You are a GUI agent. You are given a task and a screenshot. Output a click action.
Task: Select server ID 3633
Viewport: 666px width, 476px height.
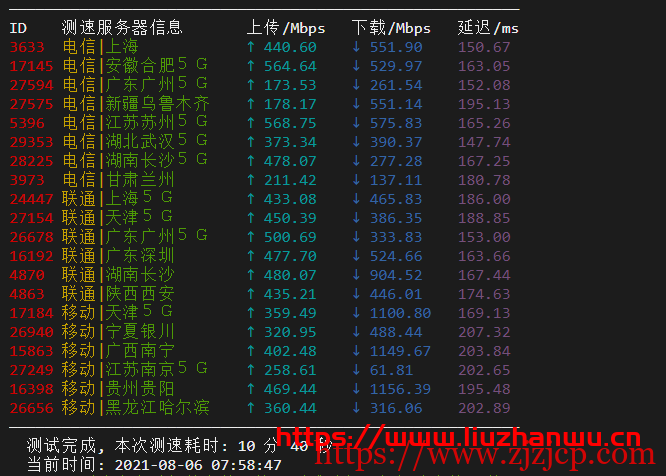[27, 47]
